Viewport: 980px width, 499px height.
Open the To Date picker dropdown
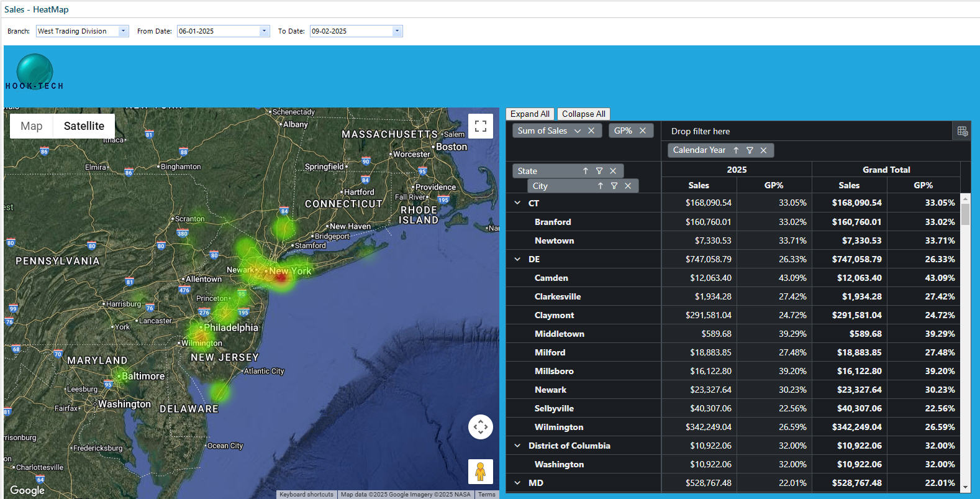397,31
